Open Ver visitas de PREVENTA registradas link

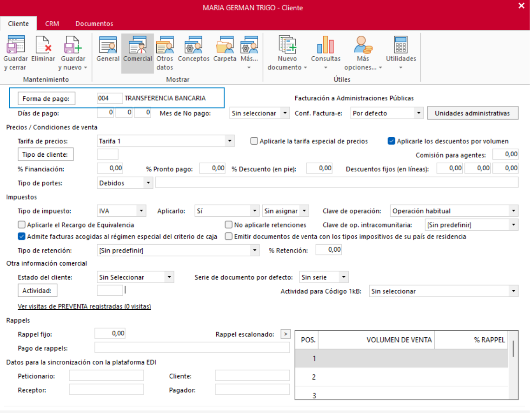point(84,306)
